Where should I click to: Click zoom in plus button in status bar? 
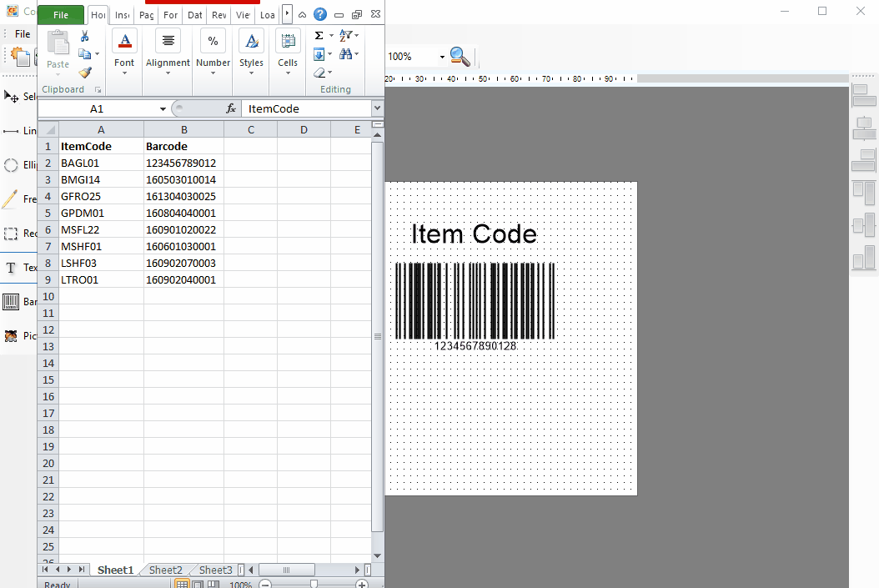(362, 585)
